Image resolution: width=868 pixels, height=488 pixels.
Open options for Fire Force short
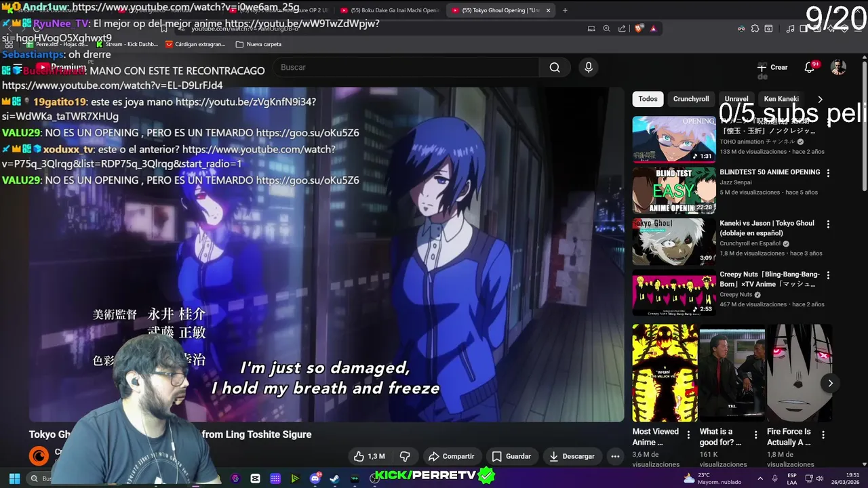point(823,434)
